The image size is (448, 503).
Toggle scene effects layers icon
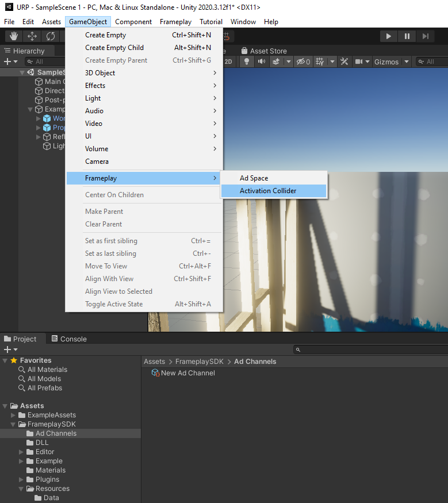click(x=276, y=62)
